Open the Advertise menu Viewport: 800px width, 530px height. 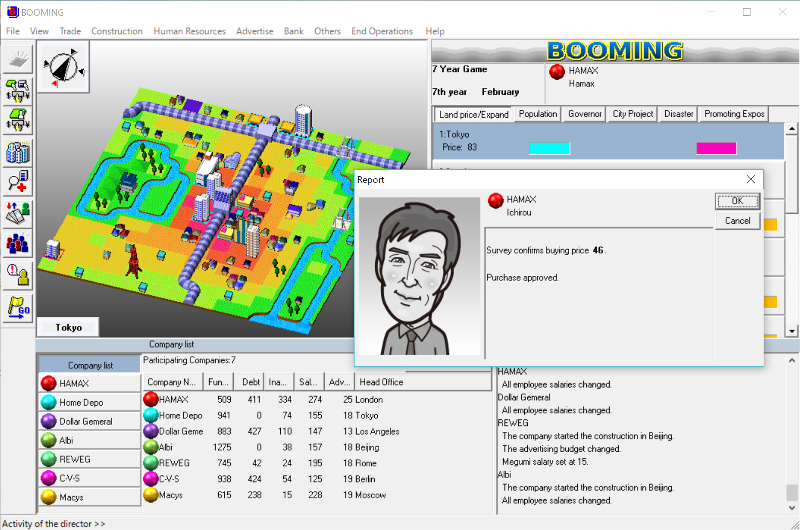[x=255, y=31]
